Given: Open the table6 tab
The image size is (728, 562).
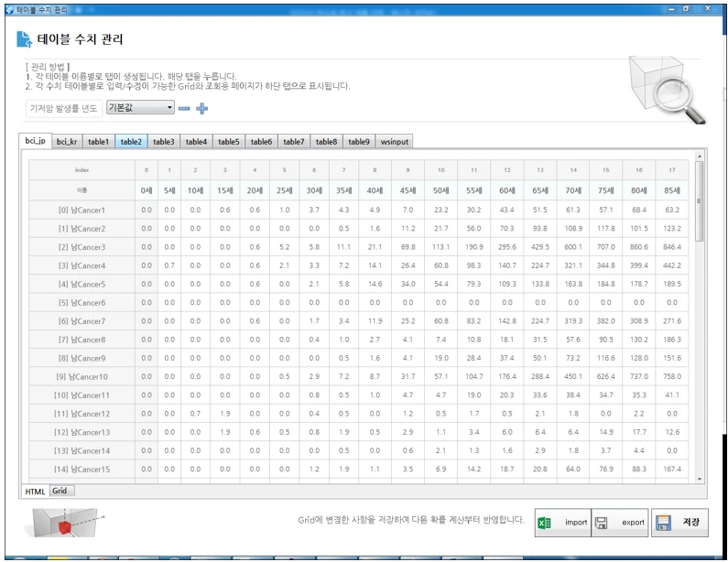Looking at the screenshot, I should [261, 142].
